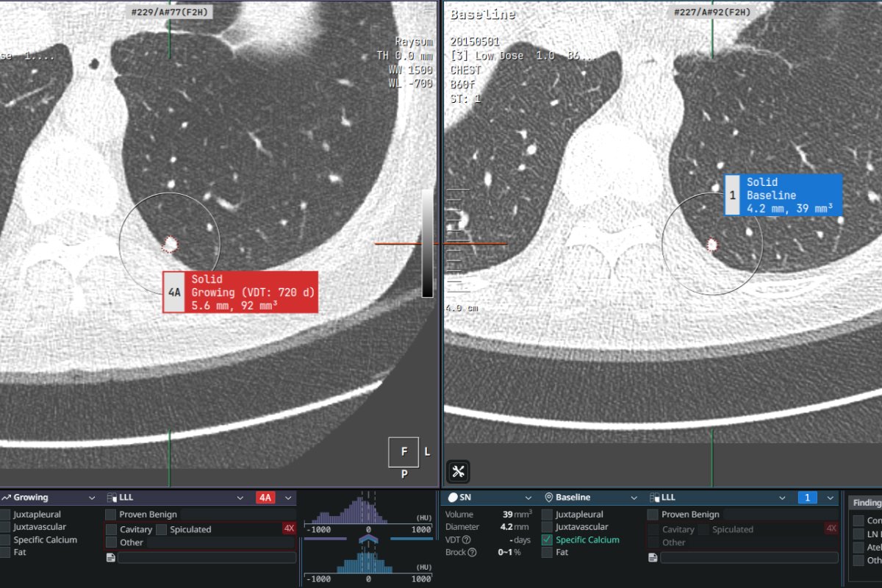Screen dimensions: 882x588
Task: Click the Proven Benign text field in Baseline panel
Action: 781,514
